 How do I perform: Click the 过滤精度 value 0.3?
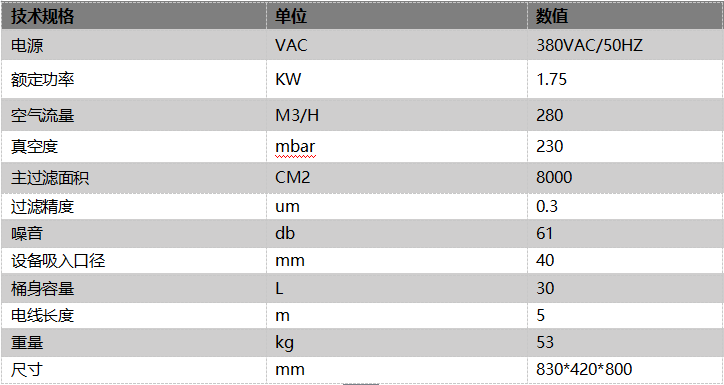pos(547,206)
